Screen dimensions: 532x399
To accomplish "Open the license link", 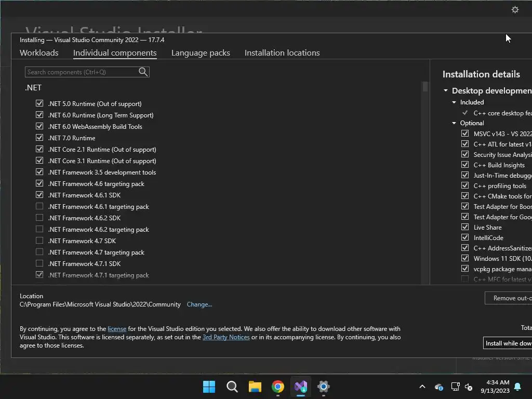I will click(117, 329).
